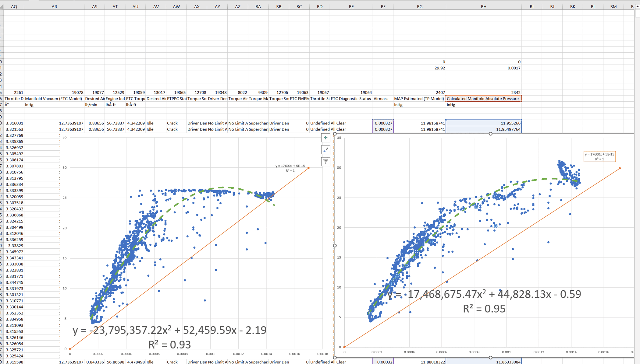Select column BH header

[484, 6]
